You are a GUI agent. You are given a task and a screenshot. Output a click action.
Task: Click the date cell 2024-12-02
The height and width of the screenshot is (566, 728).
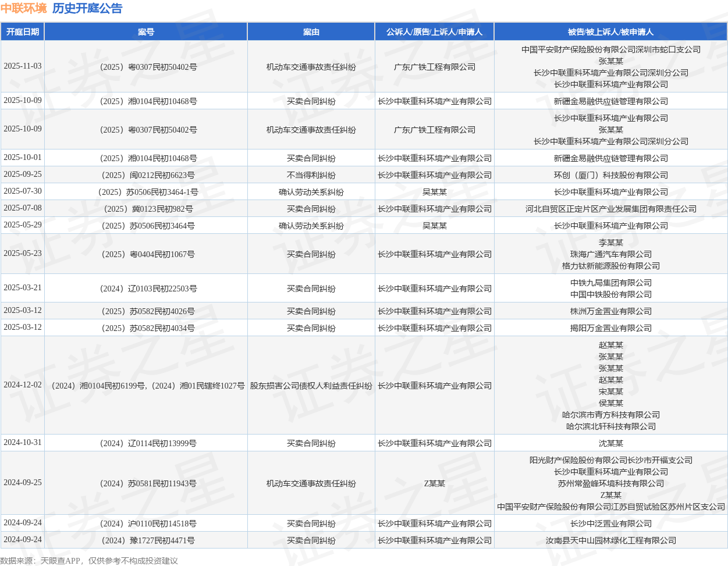pos(23,385)
